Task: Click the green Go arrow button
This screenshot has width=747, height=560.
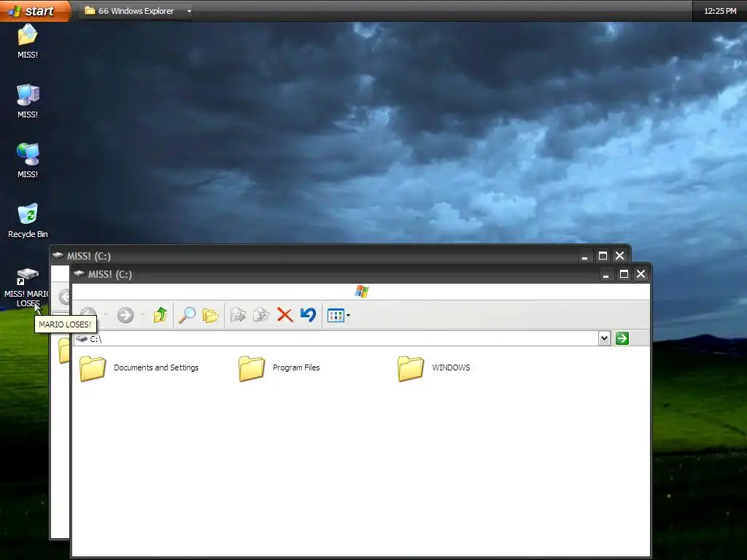Action: [x=622, y=338]
